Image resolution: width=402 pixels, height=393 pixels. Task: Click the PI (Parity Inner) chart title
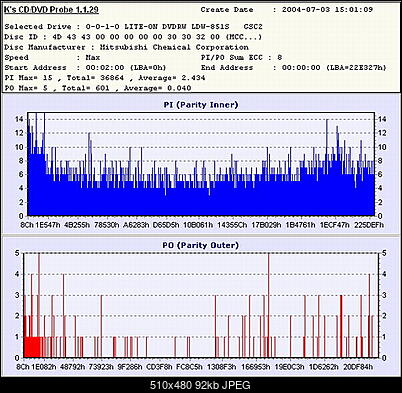click(x=201, y=105)
